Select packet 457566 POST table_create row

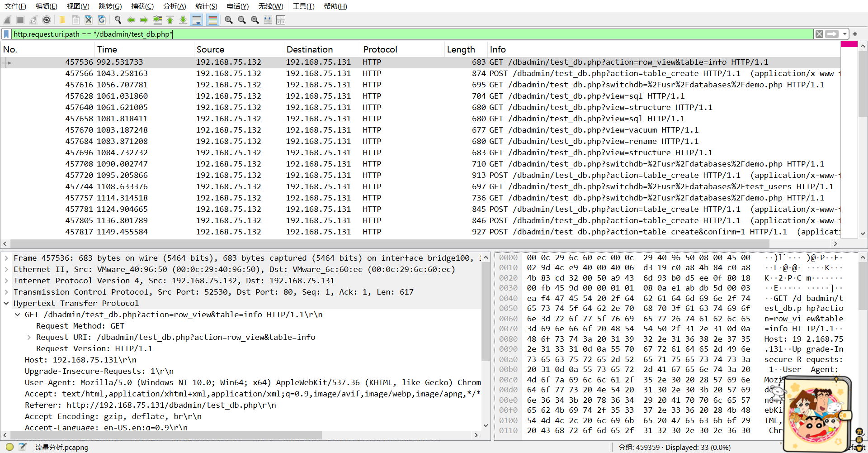click(420, 73)
